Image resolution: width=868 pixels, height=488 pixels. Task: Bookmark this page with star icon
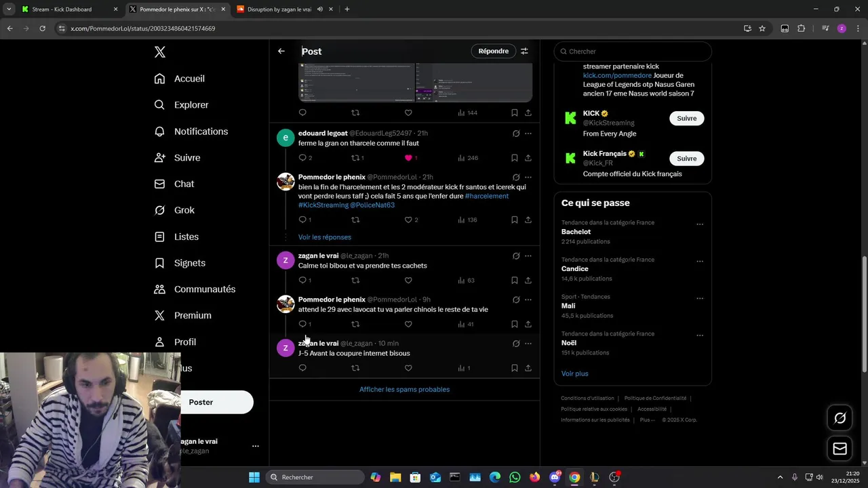point(762,28)
